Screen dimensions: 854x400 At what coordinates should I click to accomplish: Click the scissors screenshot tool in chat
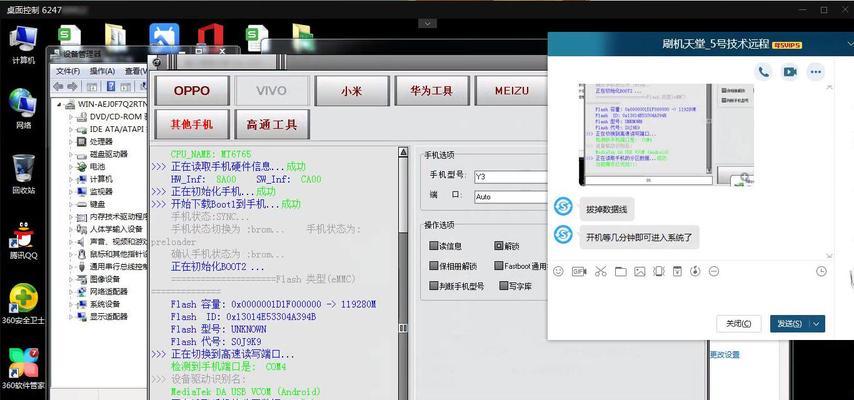tap(600, 271)
